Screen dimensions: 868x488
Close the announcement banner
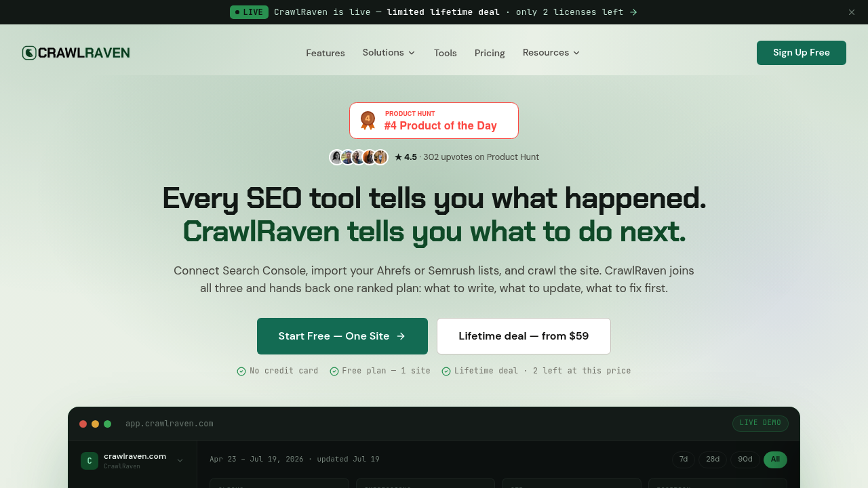click(x=852, y=12)
